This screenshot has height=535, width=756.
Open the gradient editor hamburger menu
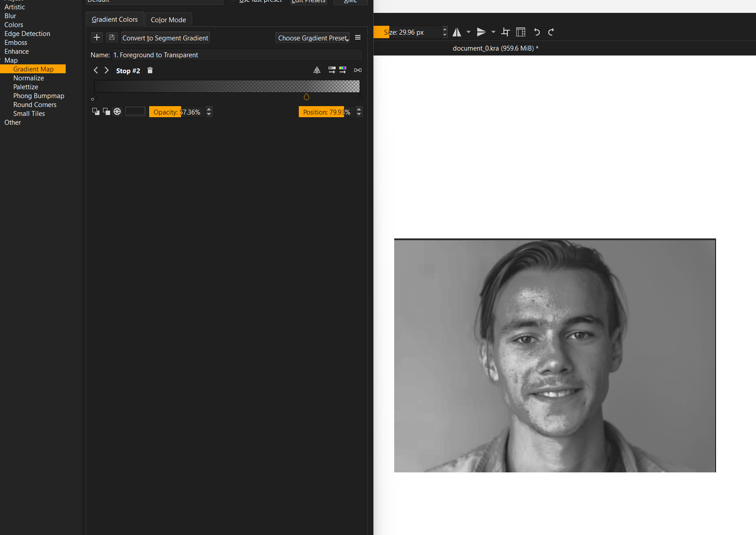click(x=358, y=38)
